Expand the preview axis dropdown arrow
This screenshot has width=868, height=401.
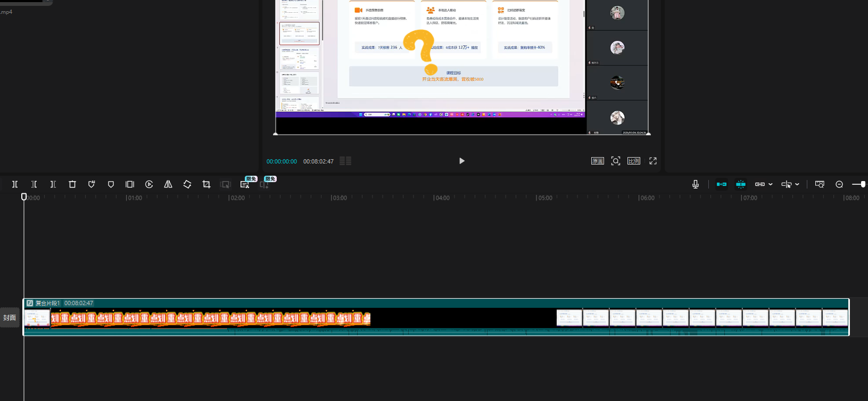tap(797, 184)
